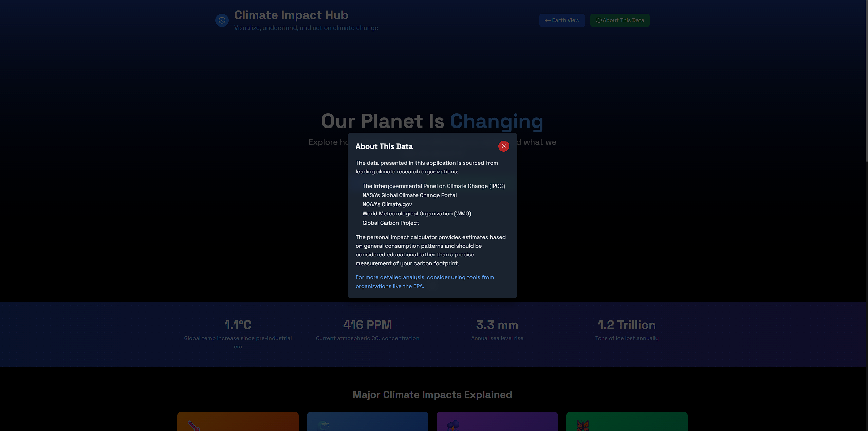Select the 3.3 mm sea level statistic
Screen dimensions: 868x431
(x=497, y=325)
